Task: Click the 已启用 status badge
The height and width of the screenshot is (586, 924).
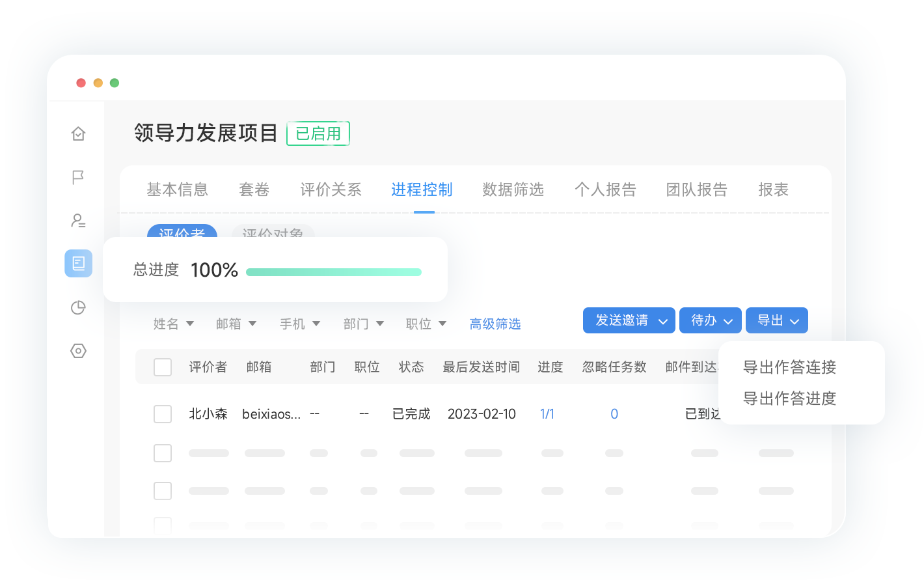Action: [318, 133]
